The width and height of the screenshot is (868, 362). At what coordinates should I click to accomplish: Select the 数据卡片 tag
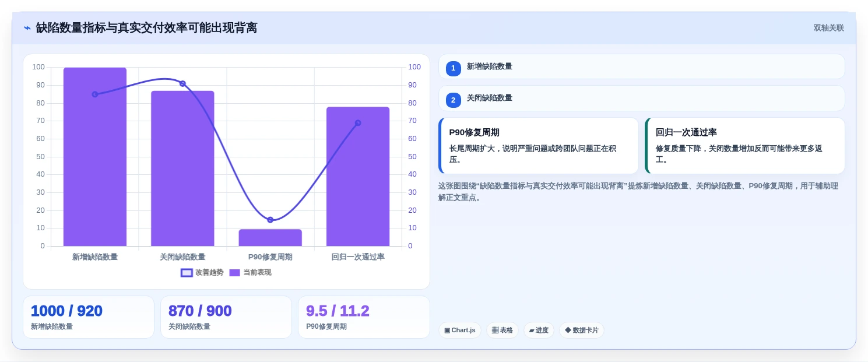[x=582, y=330]
